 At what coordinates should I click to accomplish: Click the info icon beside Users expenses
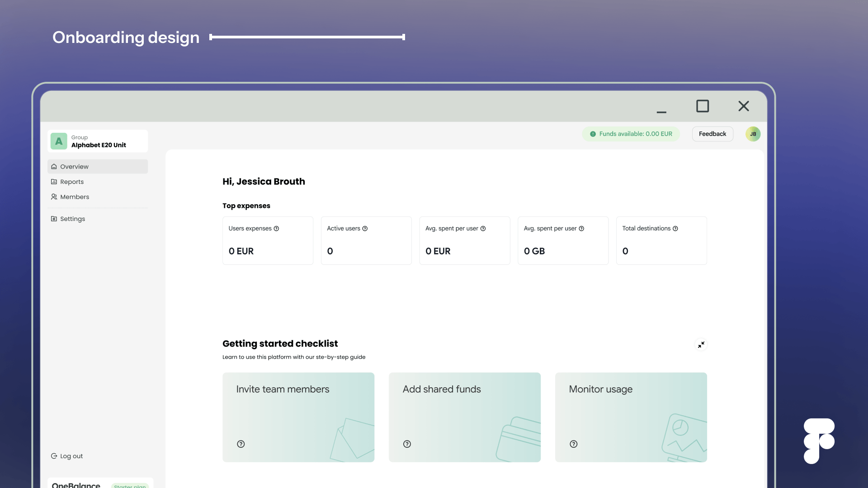point(276,229)
